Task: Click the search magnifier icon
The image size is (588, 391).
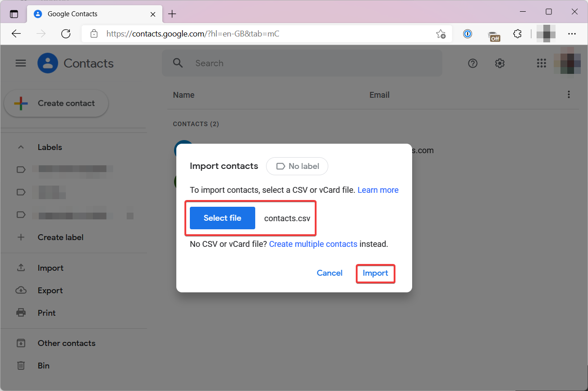Action: 178,63
